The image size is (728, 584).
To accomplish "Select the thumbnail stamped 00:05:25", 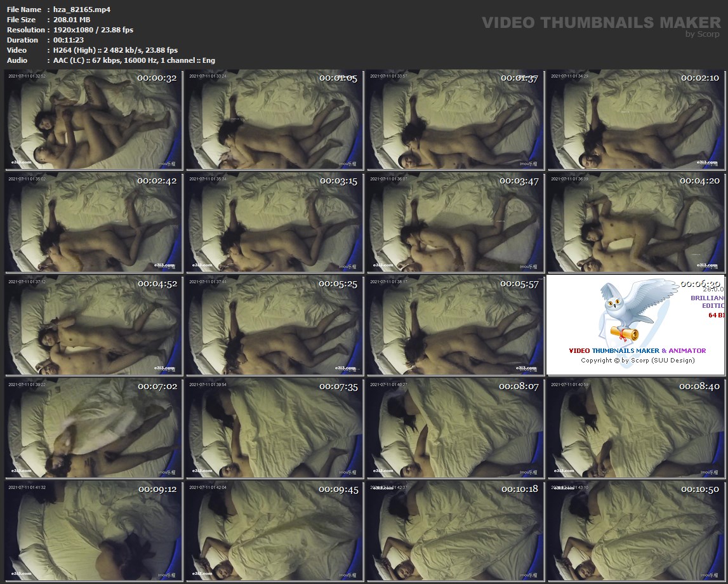I will coord(275,326).
